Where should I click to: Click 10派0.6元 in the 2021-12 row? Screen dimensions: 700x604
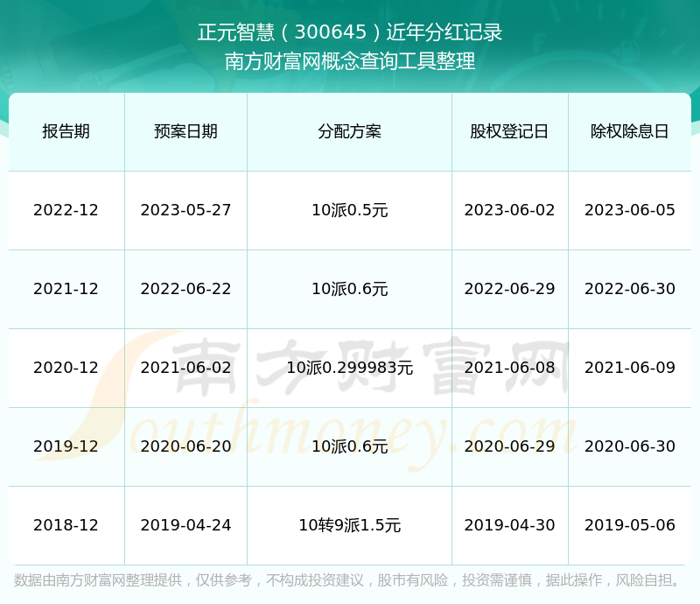(x=349, y=289)
